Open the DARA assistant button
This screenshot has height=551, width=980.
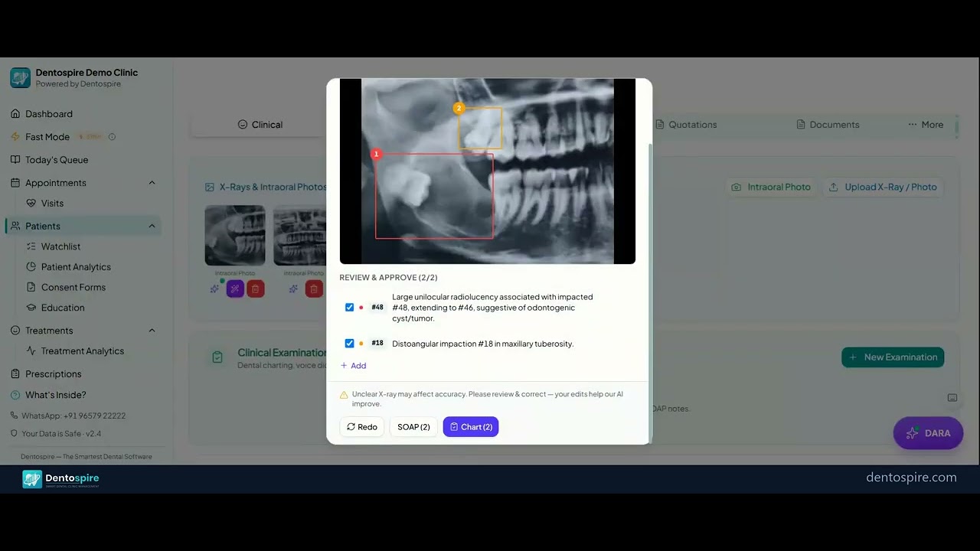pyautogui.click(x=928, y=433)
